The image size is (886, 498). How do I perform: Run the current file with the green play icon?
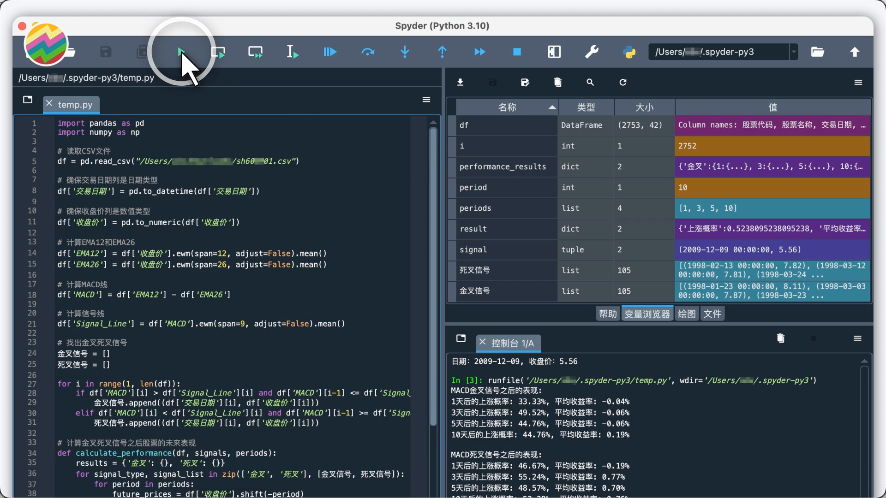click(x=181, y=52)
